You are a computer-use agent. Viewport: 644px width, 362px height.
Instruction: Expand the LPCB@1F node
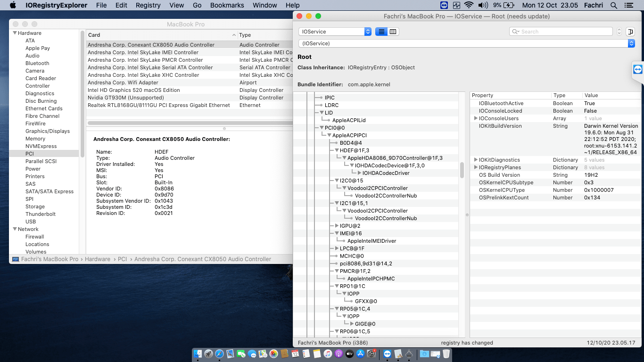click(x=337, y=248)
